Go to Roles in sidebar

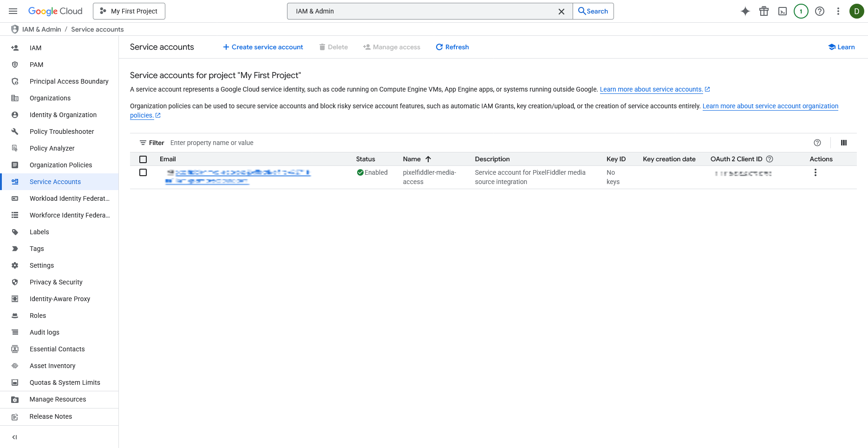38,316
